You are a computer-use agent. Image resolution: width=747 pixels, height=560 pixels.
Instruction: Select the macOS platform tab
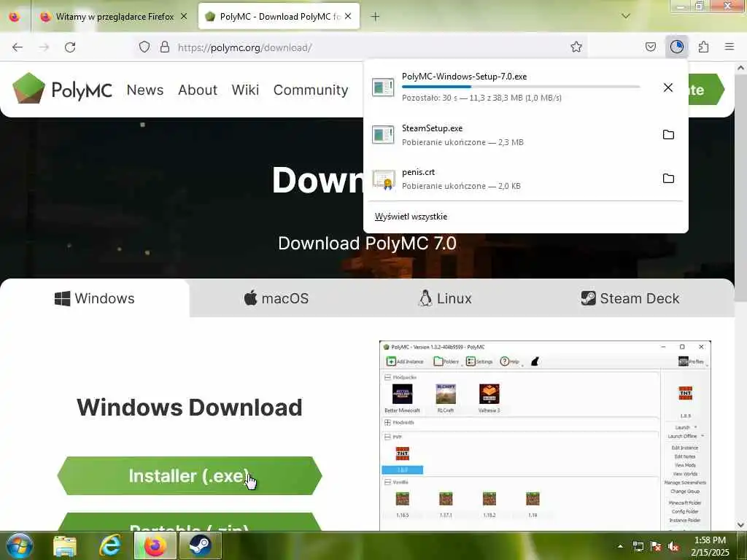pos(276,298)
